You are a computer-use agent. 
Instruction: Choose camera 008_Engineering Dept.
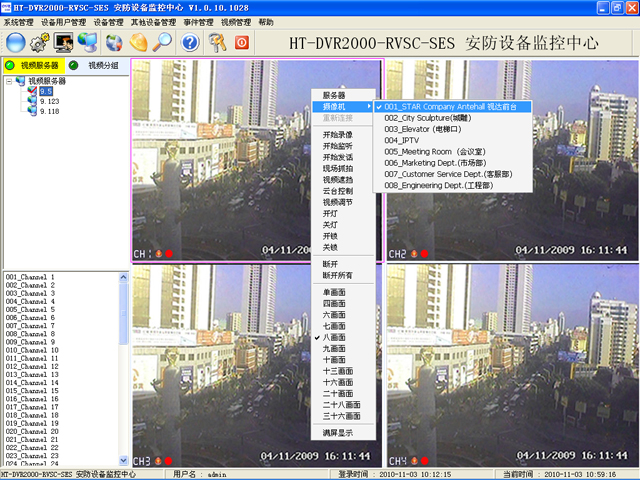tap(452, 185)
